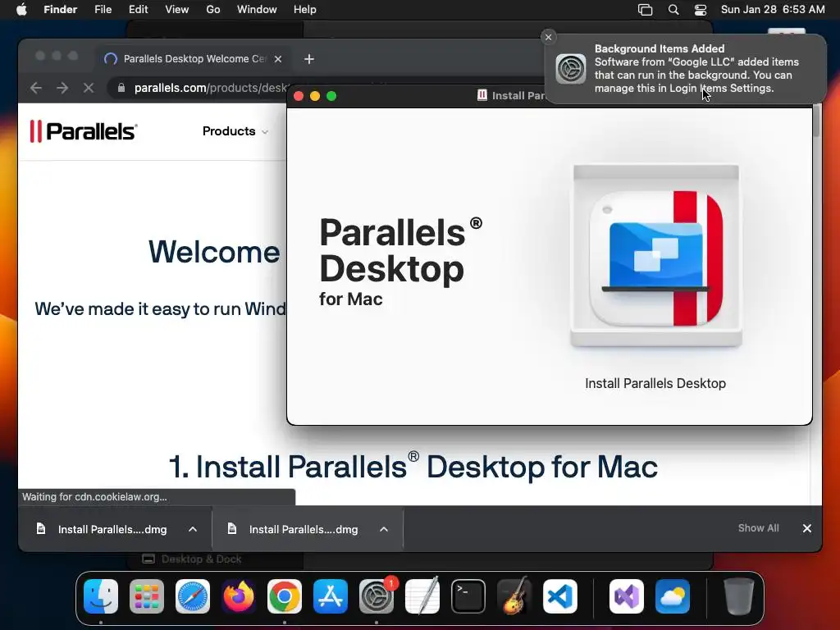Click the Parallels logo on the webpage
Screen dimensions: 840x630
(84, 131)
